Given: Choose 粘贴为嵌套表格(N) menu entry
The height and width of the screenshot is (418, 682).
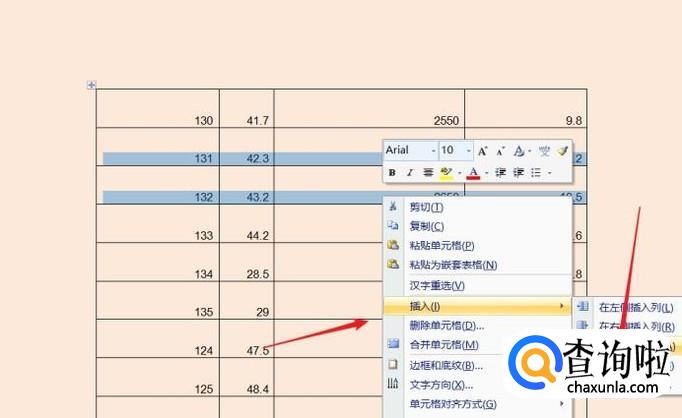Looking at the screenshot, I should pyautogui.click(x=478, y=265).
